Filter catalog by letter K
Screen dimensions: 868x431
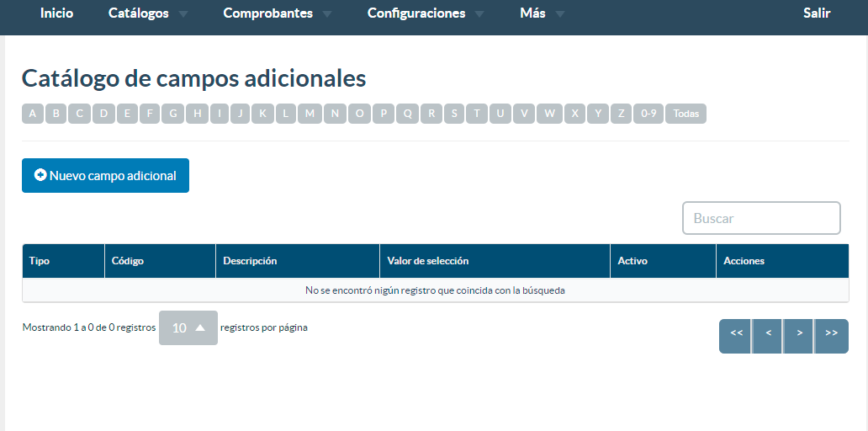point(263,114)
